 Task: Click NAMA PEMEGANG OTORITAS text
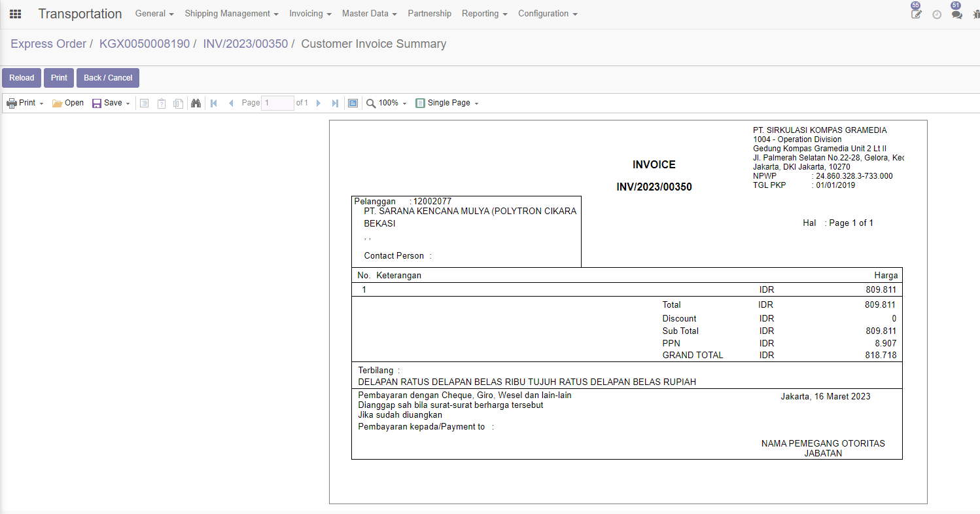823,444
